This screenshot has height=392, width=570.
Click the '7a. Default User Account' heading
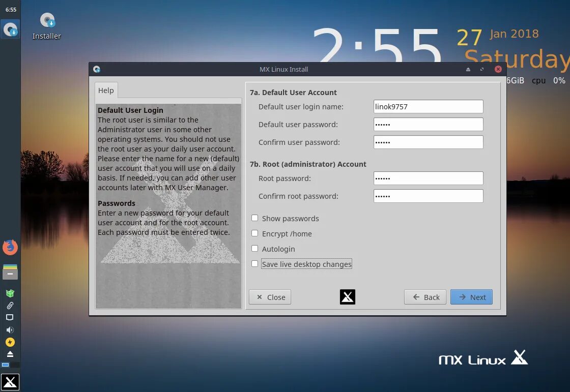coord(293,93)
